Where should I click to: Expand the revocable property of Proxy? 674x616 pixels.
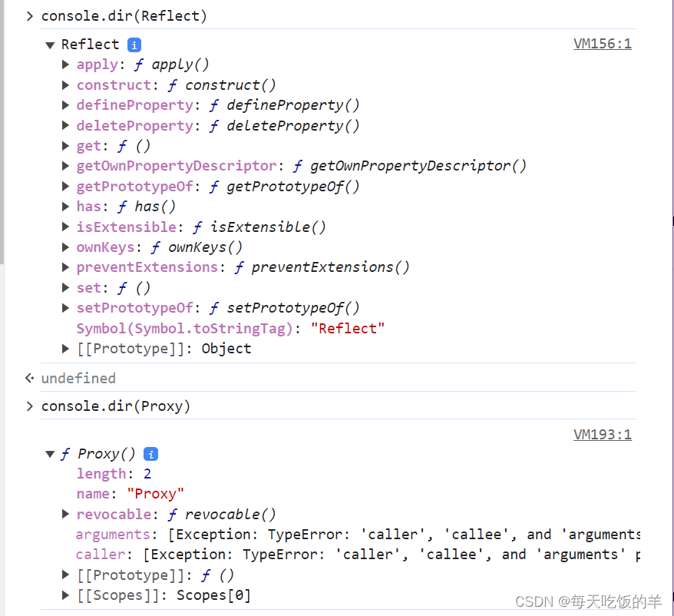click(x=65, y=514)
